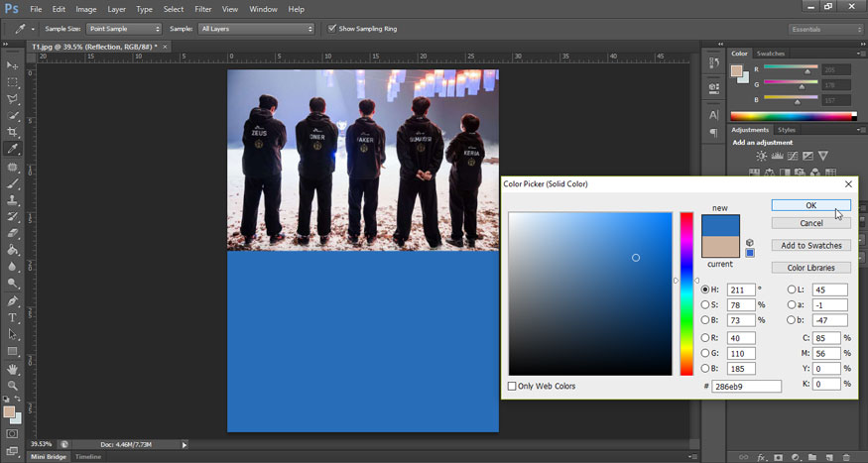
Task: Click the Add to Swatches button
Action: pyautogui.click(x=810, y=245)
